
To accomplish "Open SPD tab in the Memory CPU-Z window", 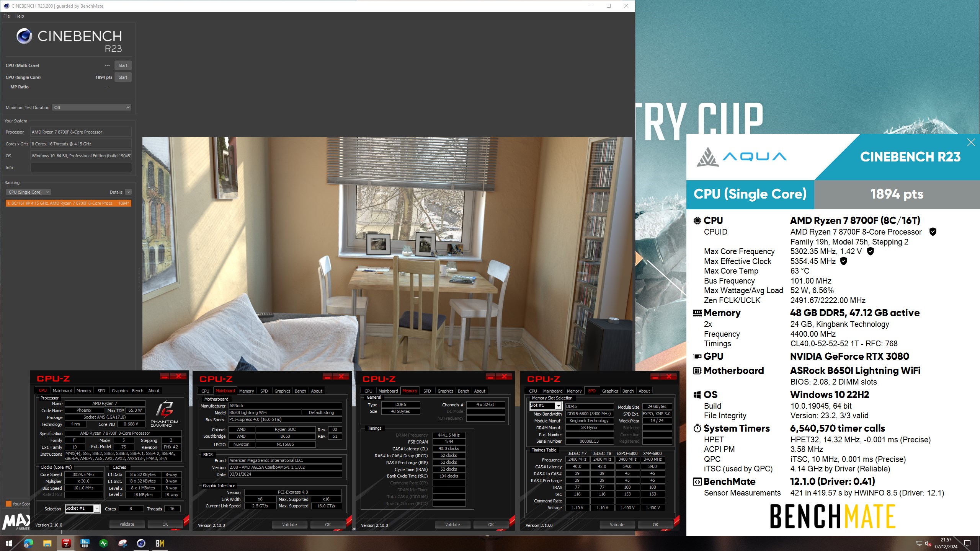I will [x=427, y=391].
